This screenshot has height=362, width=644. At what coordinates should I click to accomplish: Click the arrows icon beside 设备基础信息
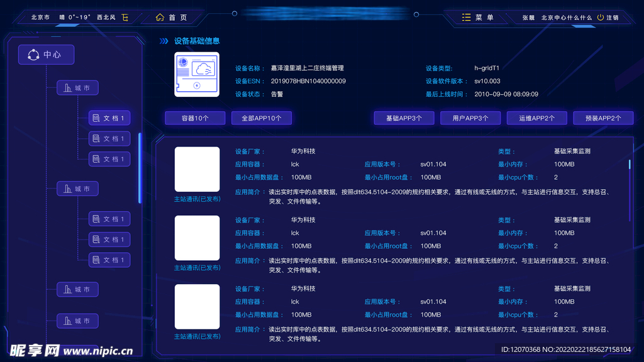(x=164, y=41)
